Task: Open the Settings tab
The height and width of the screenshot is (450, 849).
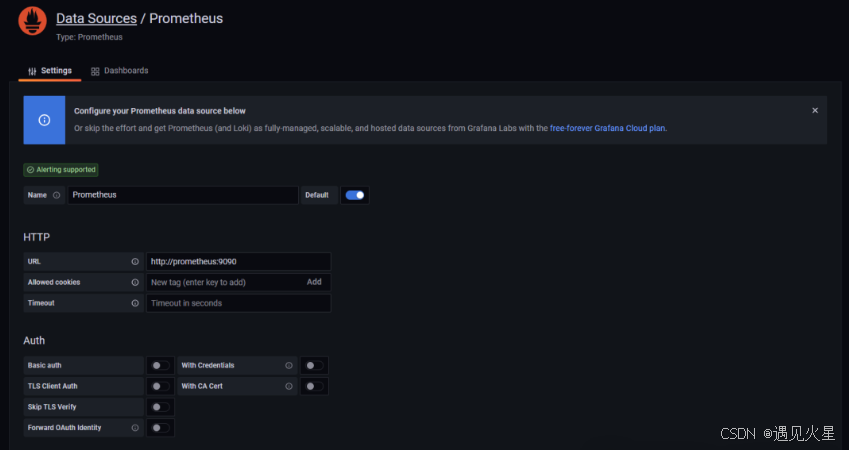Action: [50, 71]
